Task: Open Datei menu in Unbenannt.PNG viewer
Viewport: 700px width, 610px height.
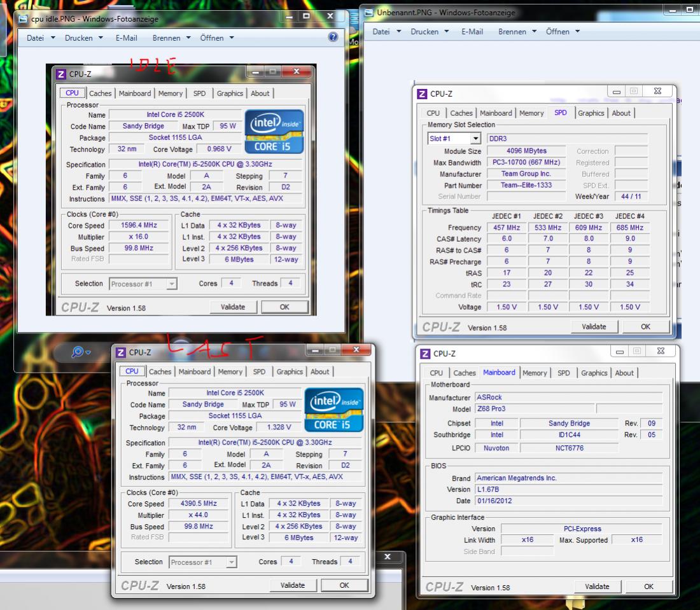Action: point(387,32)
